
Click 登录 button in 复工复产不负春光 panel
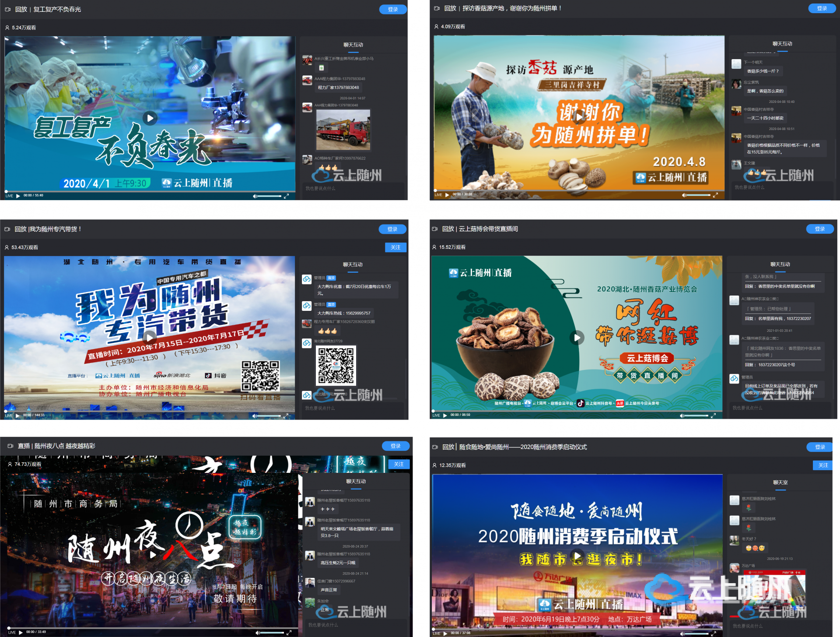[x=393, y=9]
